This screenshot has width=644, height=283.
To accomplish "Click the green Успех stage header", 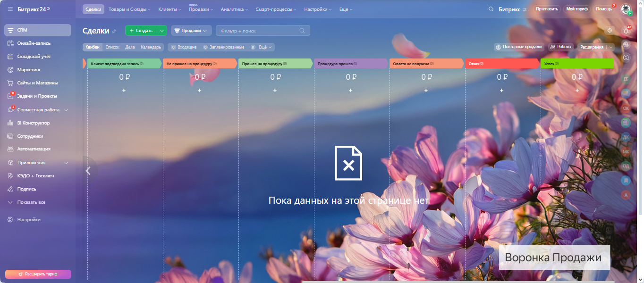I will coord(576,63).
